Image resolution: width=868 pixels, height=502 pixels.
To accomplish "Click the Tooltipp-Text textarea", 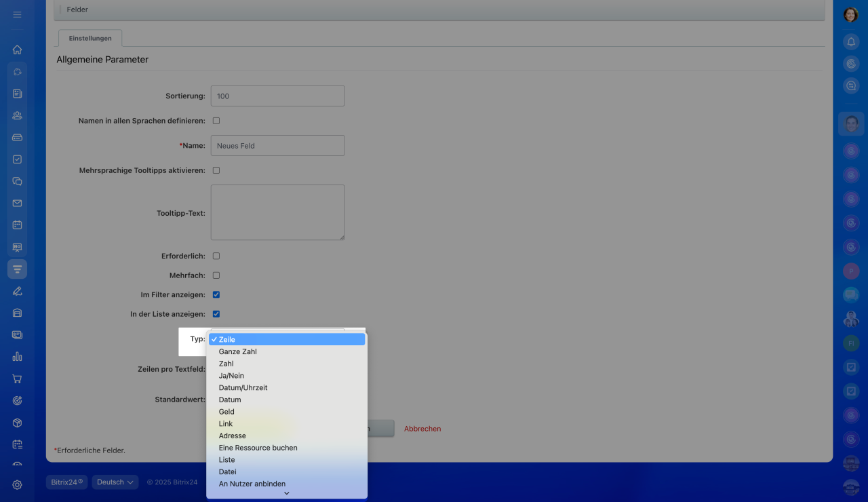I will (278, 212).
